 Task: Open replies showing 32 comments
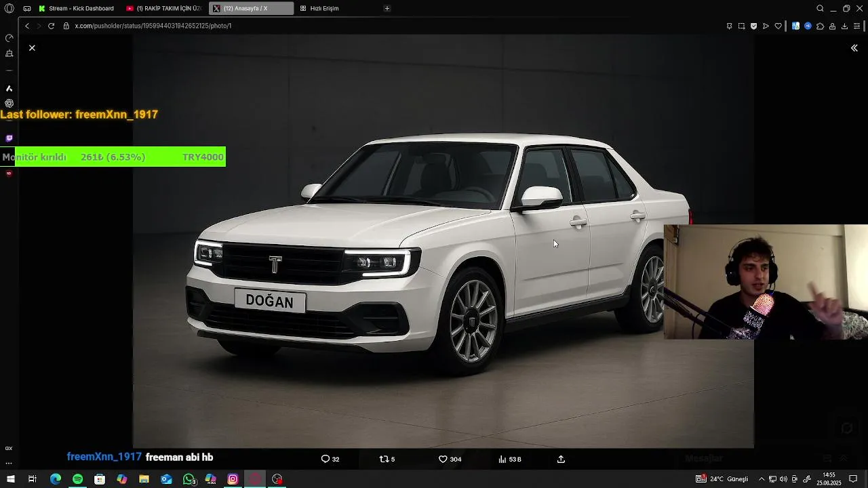click(x=330, y=460)
